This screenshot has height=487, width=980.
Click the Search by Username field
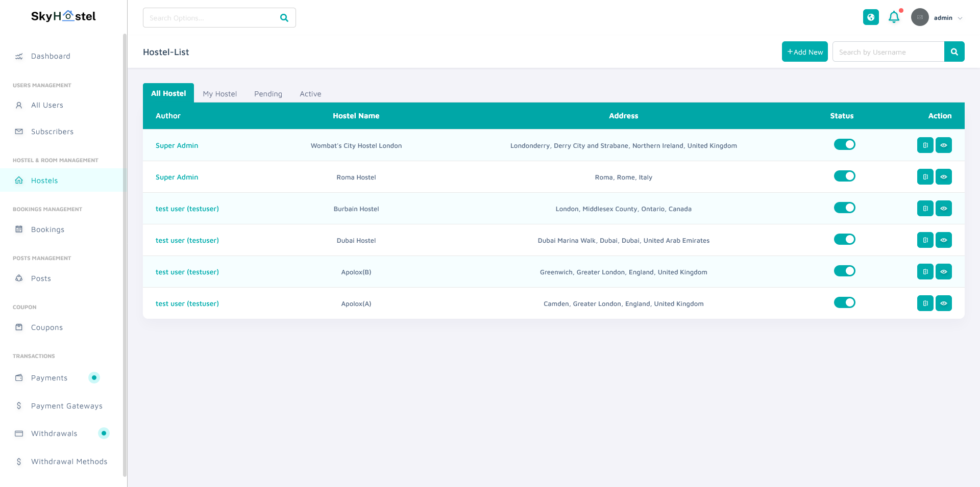click(x=888, y=52)
